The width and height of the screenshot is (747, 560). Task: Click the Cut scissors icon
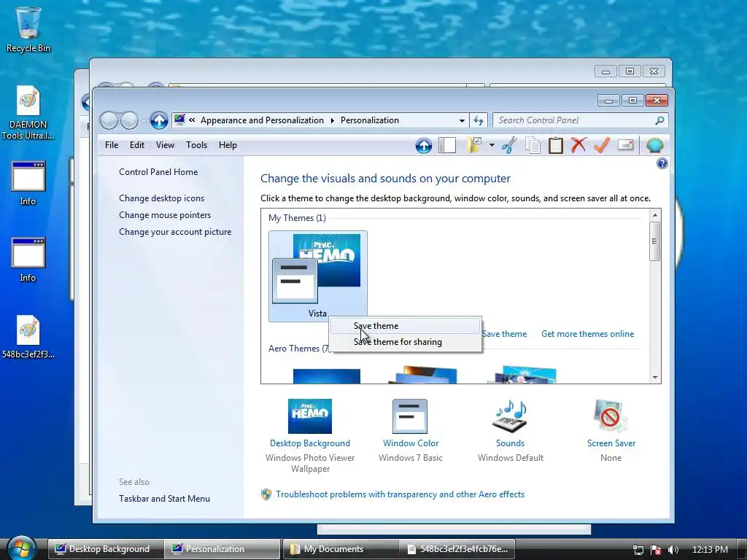[509, 145]
